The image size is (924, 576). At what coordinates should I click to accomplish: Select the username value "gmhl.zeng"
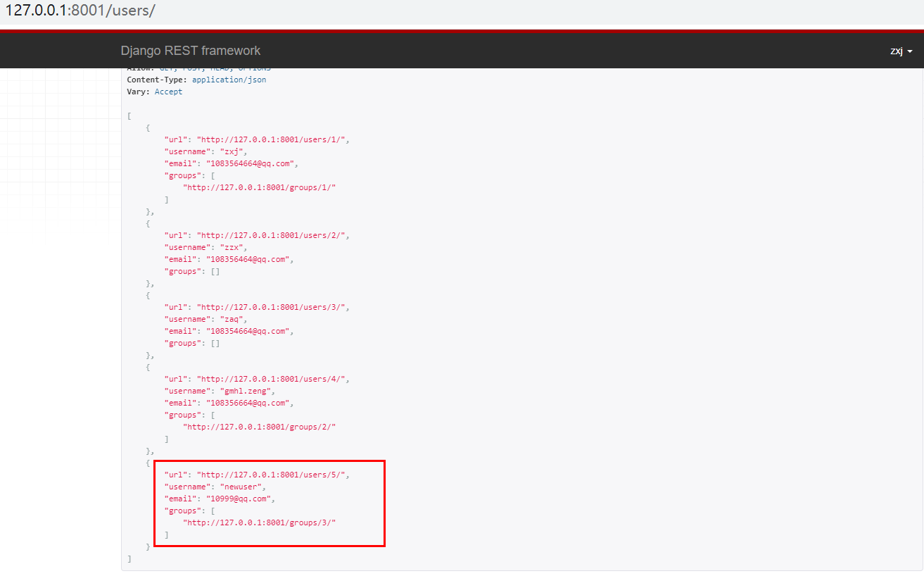(x=245, y=391)
